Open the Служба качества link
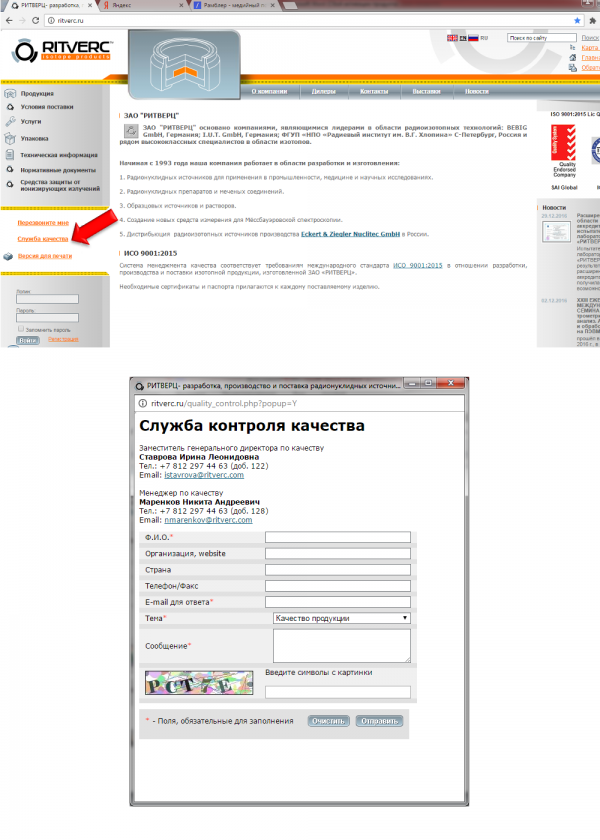 click(43, 239)
